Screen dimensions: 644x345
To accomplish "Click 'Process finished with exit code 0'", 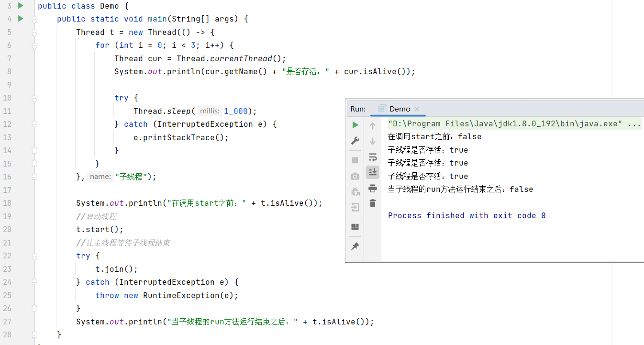I will coord(466,216).
